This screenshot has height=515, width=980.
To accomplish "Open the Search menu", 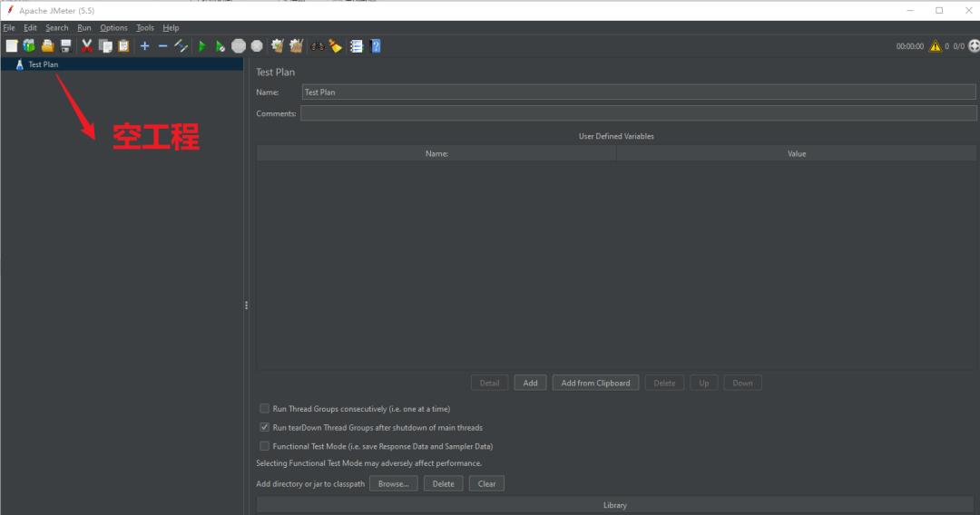I will tap(57, 28).
